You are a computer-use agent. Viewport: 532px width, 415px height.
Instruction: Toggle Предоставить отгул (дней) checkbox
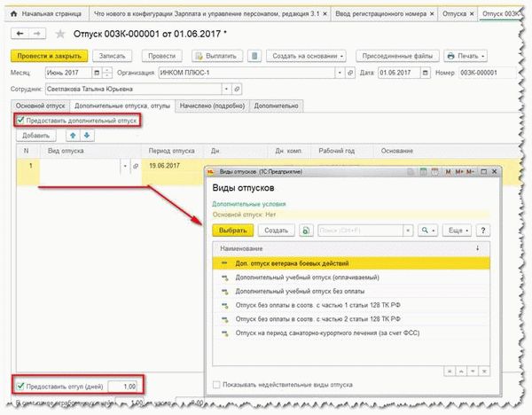click(20, 386)
